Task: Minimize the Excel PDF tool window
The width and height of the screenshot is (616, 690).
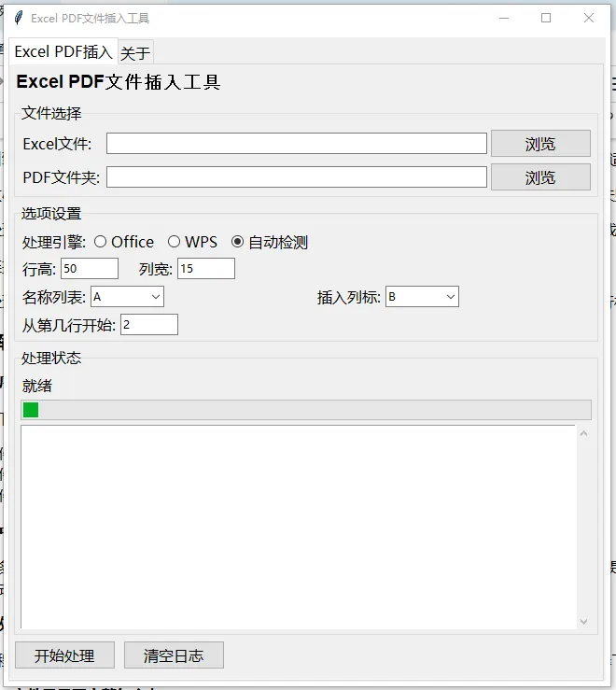Action: pyautogui.click(x=504, y=18)
